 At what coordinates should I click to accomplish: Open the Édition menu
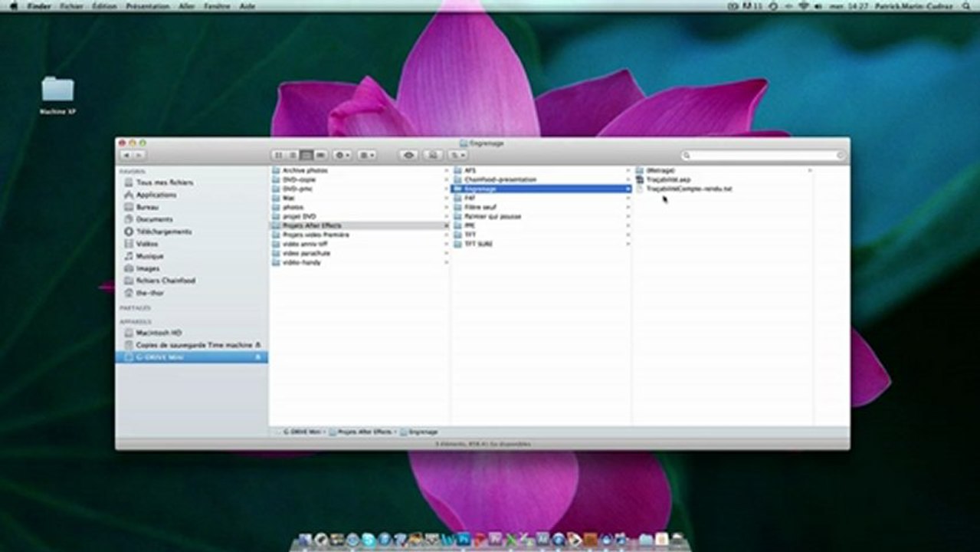click(x=104, y=5)
